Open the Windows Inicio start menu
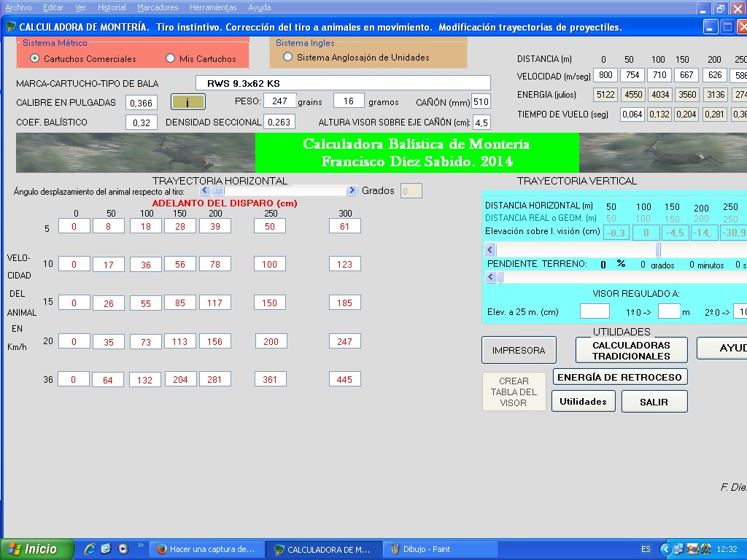 pyautogui.click(x=38, y=548)
